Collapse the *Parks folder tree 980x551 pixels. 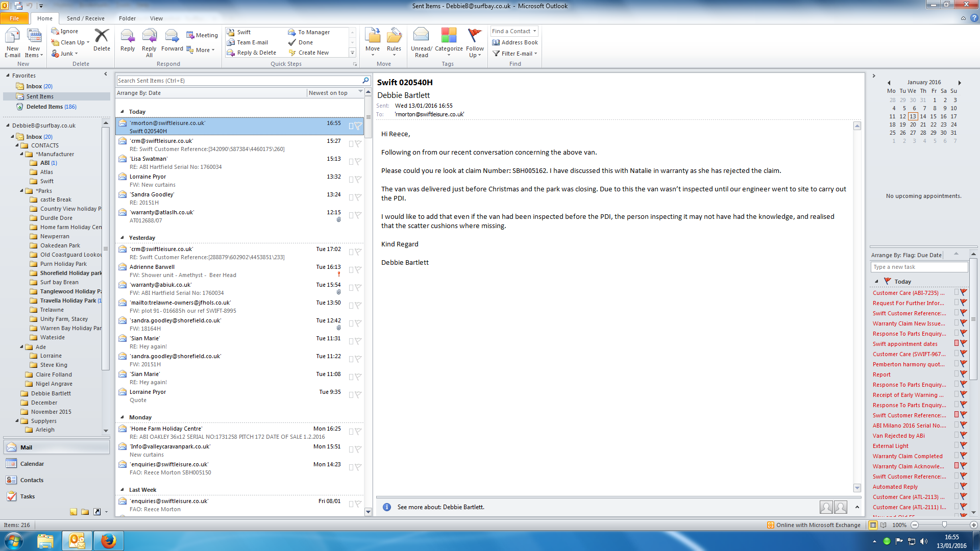point(22,191)
